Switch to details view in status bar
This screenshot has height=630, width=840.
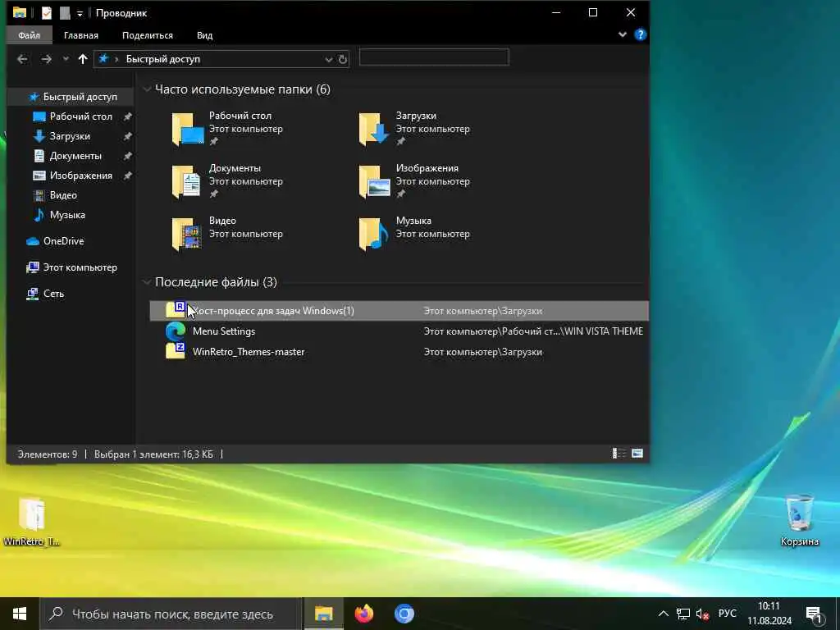(619, 454)
